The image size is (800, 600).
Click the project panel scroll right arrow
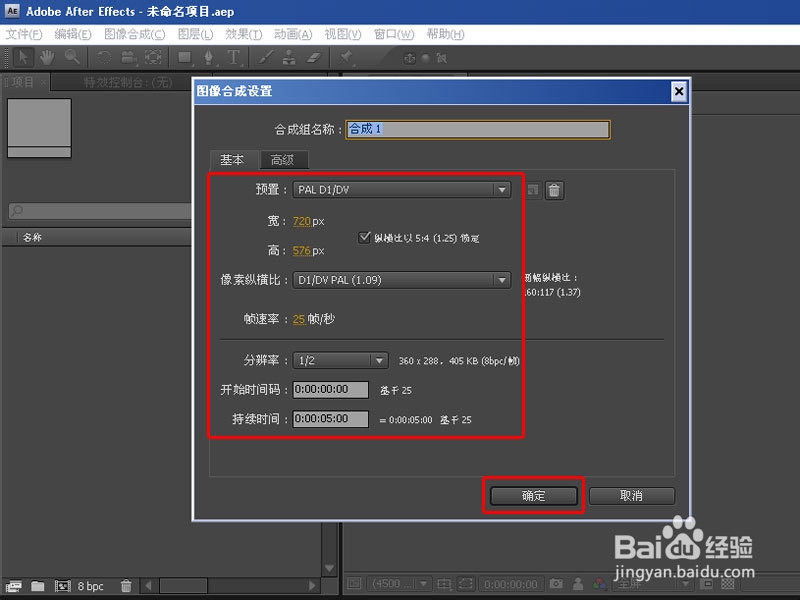[x=312, y=585]
